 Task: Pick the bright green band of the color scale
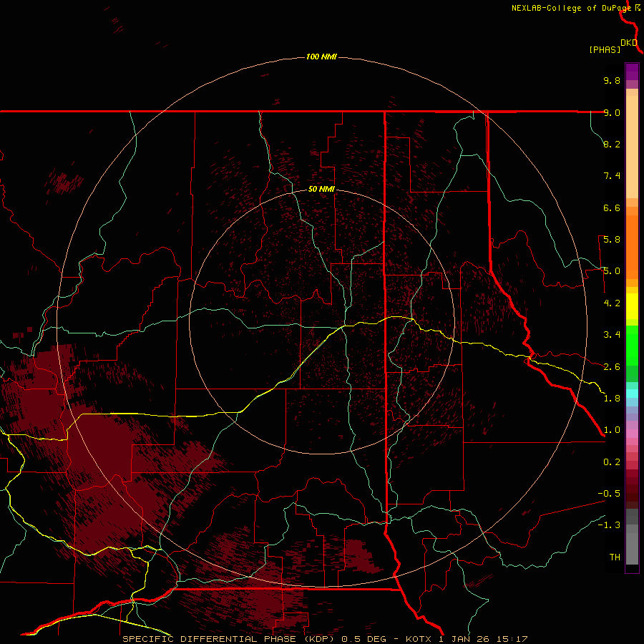(632, 346)
